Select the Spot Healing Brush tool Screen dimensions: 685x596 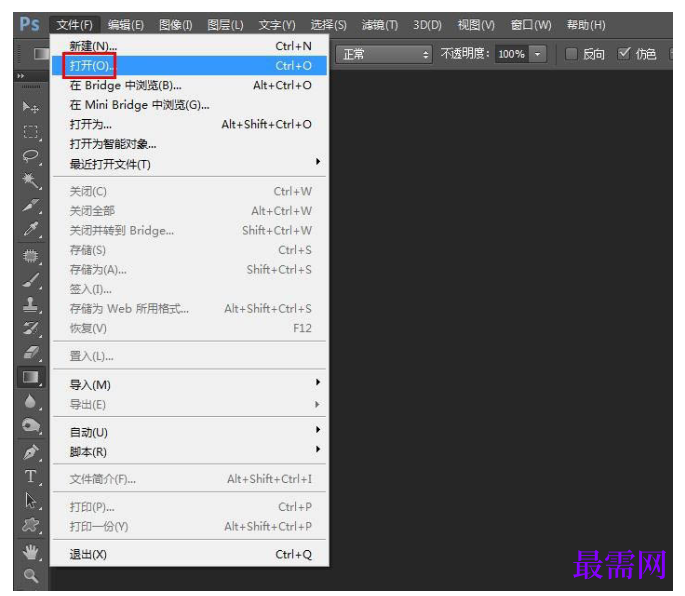coord(31,255)
